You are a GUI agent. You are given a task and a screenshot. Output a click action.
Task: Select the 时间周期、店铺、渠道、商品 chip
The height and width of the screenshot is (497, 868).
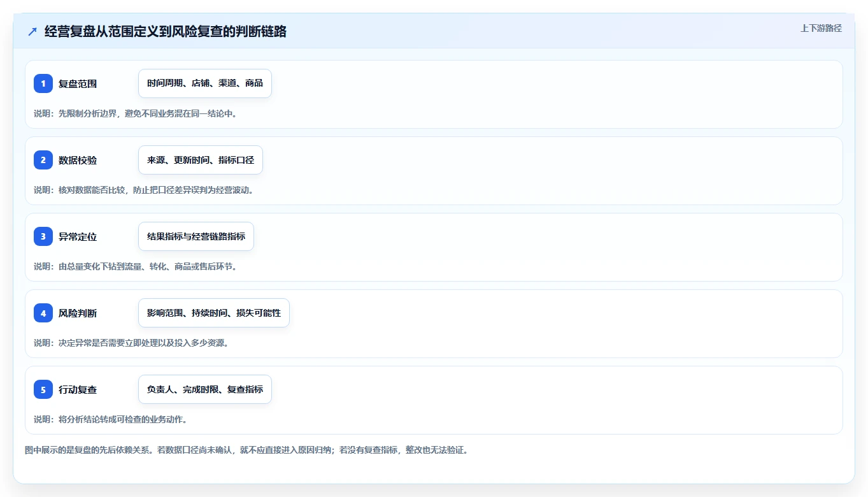click(205, 83)
